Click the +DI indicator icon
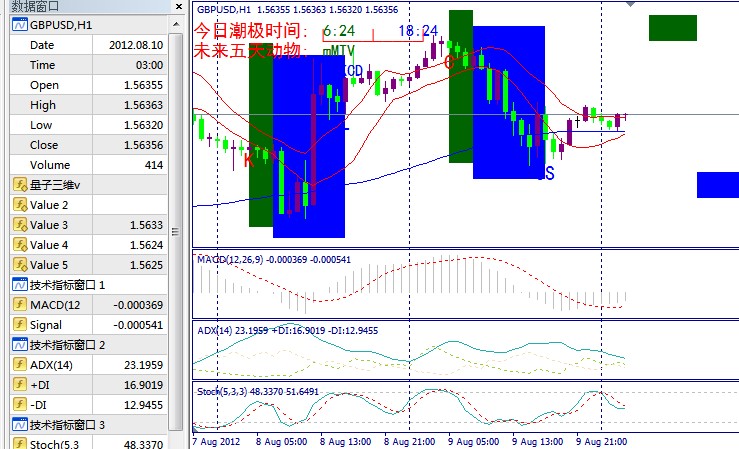Viewport: 739px width, 449px height. click(x=20, y=384)
